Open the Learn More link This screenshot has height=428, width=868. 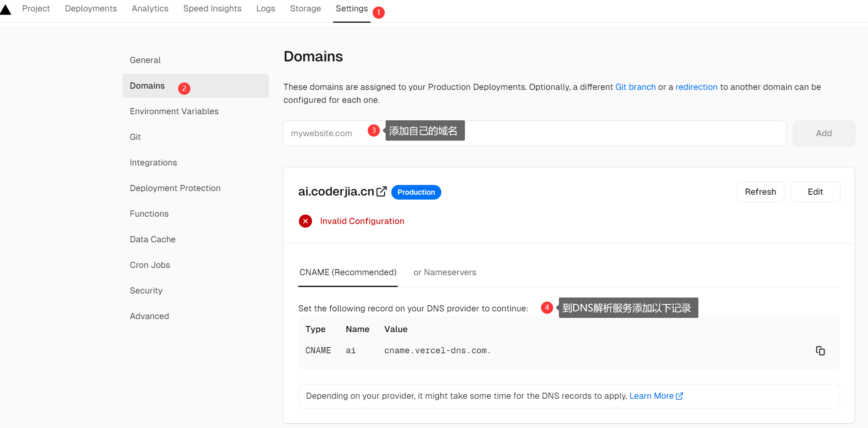point(656,396)
